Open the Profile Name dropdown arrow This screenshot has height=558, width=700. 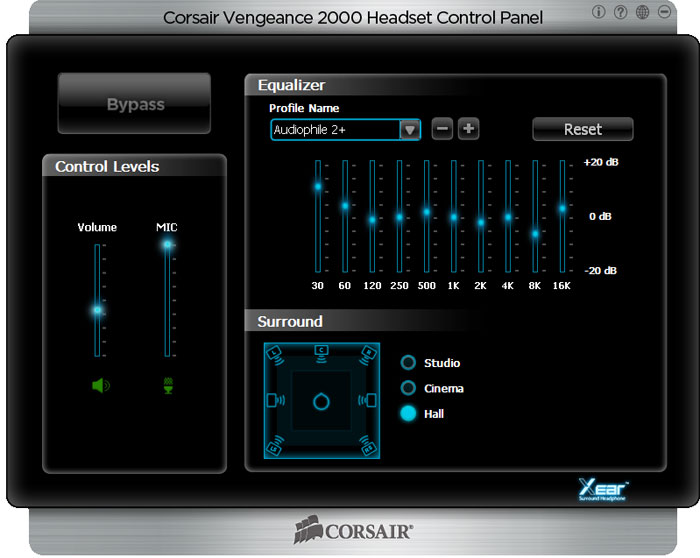pyautogui.click(x=410, y=130)
